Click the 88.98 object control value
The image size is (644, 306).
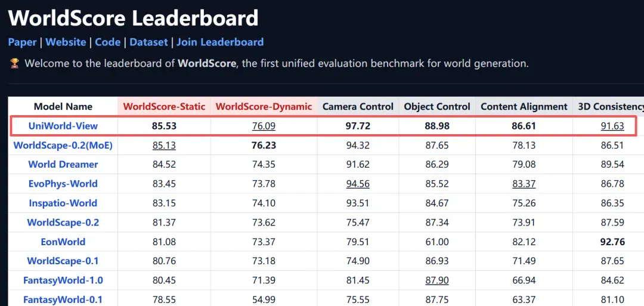[437, 126]
